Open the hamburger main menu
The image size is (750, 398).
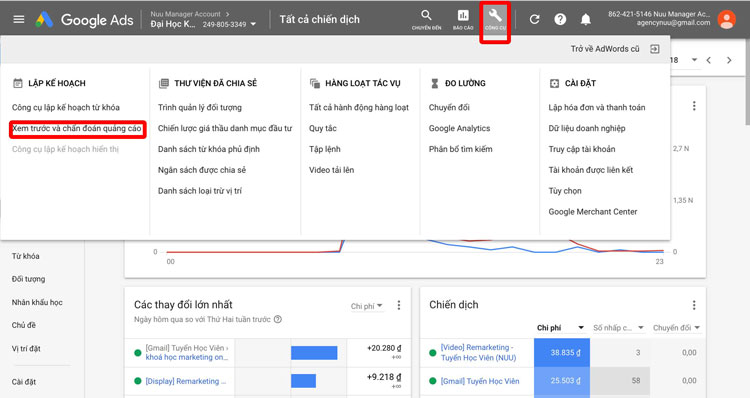pyautogui.click(x=19, y=20)
